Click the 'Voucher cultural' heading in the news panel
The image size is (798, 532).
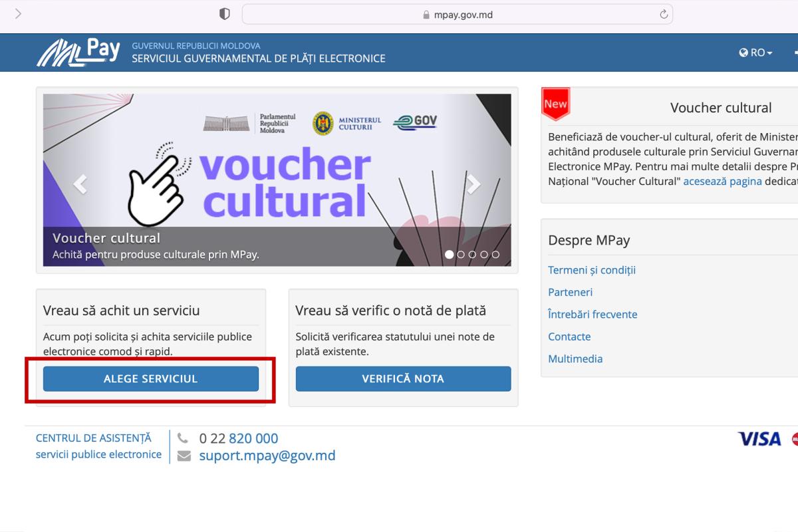[x=721, y=108]
